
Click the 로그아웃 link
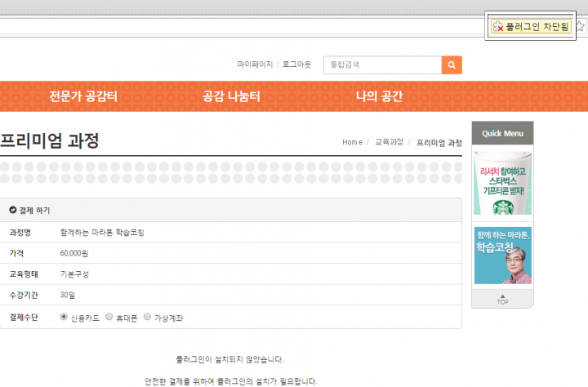pyautogui.click(x=296, y=64)
